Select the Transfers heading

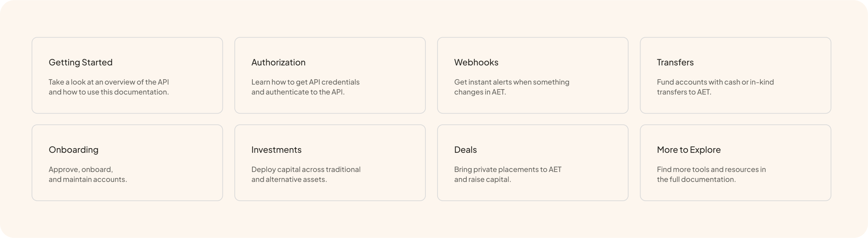pos(675,63)
